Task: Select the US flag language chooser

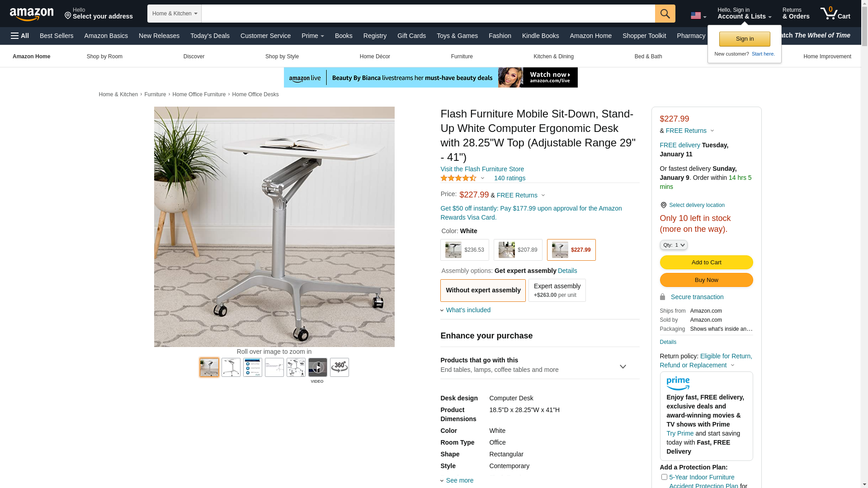Action: [x=698, y=16]
